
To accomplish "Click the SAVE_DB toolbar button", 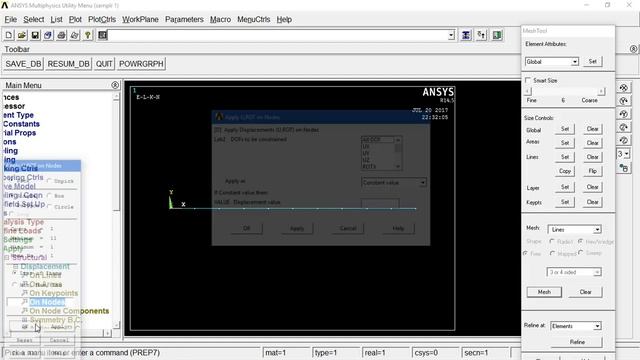I will [23, 64].
